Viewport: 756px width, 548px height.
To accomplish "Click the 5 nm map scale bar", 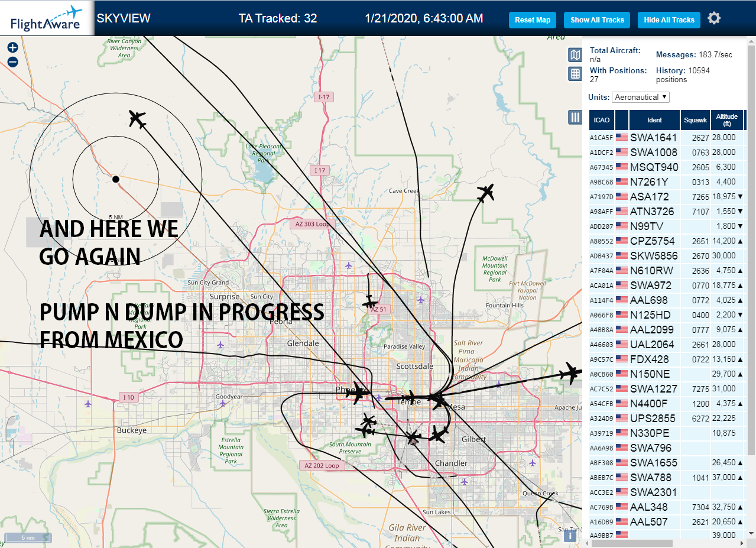I will pyautogui.click(x=28, y=538).
